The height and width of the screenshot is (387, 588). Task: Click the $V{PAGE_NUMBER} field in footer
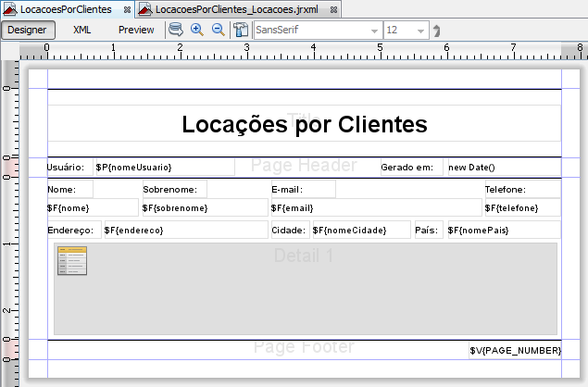click(x=514, y=350)
